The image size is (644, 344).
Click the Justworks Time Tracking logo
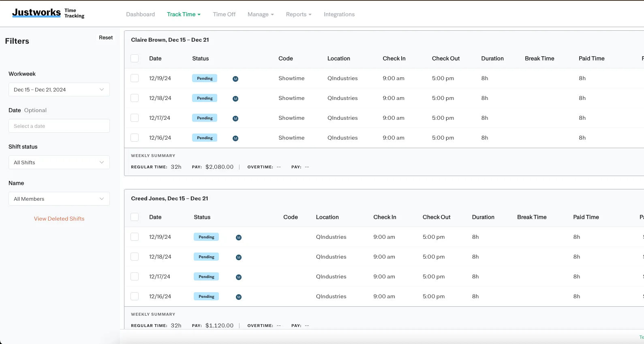[48, 13]
